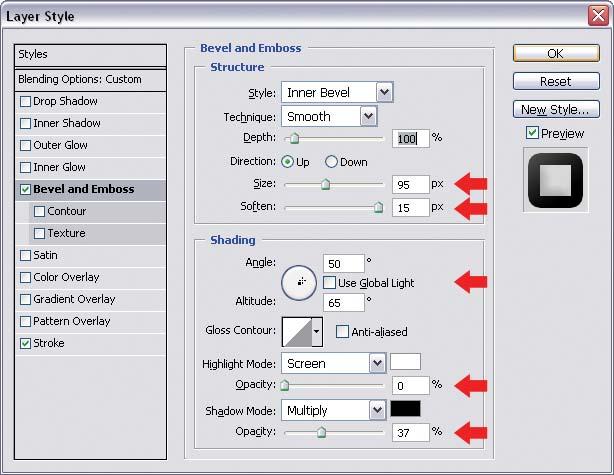Uncheck the Stroke checkbox
The image size is (614, 475).
click(25, 343)
